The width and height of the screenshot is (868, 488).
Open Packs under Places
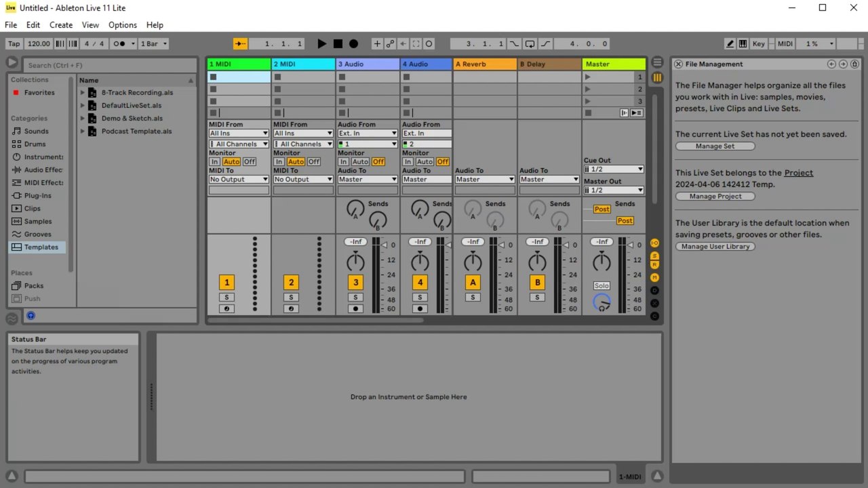coord(34,285)
